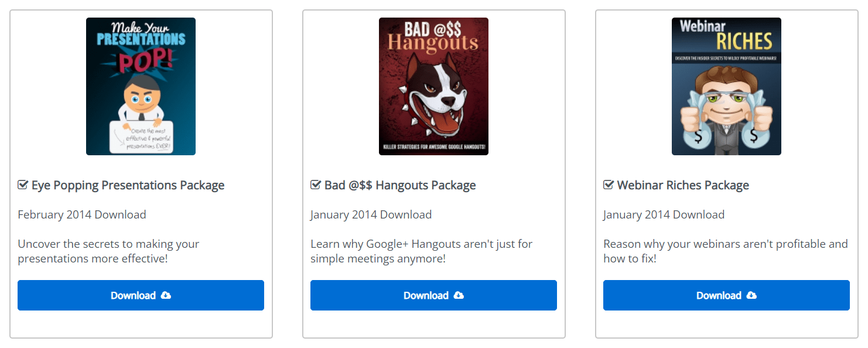Click January 2014 Download under Bad @$$ Hangouts
This screenshot has width=868, height=348.
click(371, 214)
